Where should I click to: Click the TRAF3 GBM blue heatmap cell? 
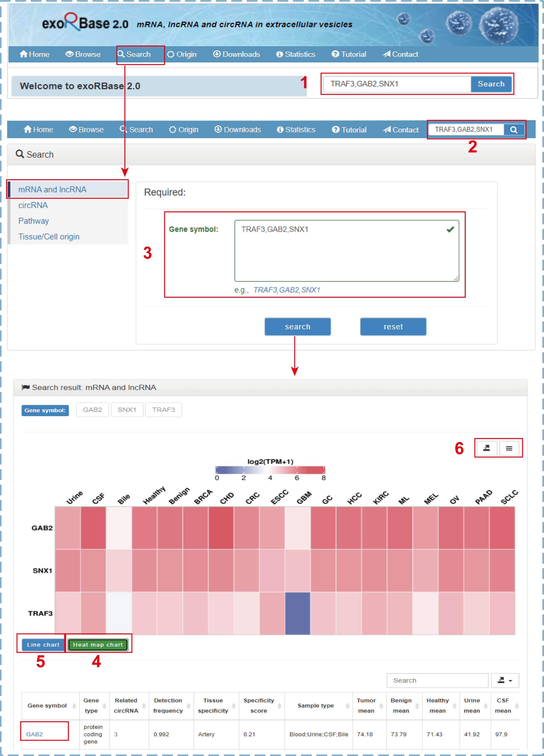298,613
